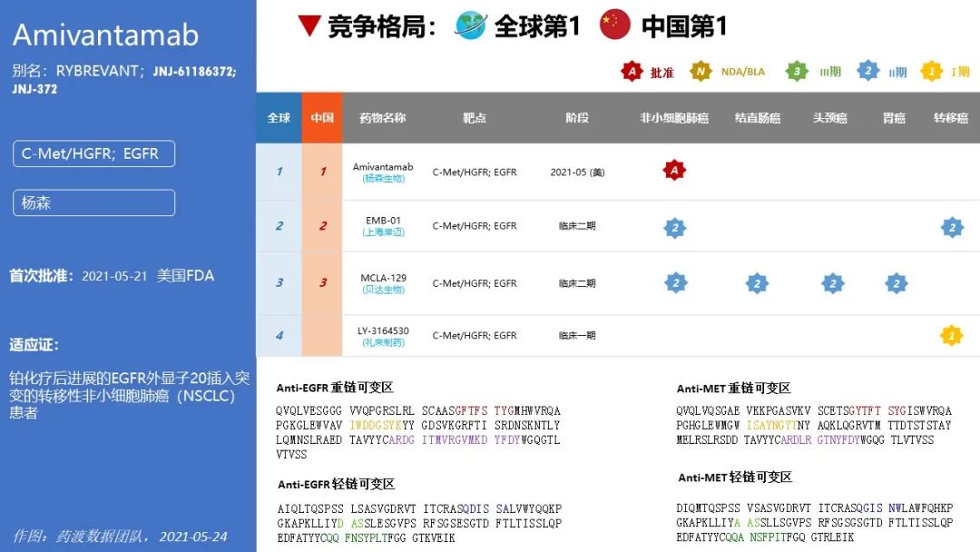Click the Anti-MET 重链可变区 heading
Viewport: 980px width, 552px height.
click(733, 389)
